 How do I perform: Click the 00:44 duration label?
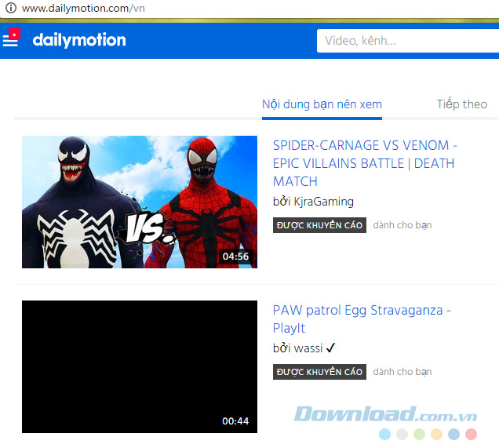pyautogui.click(x=235, y=421)
